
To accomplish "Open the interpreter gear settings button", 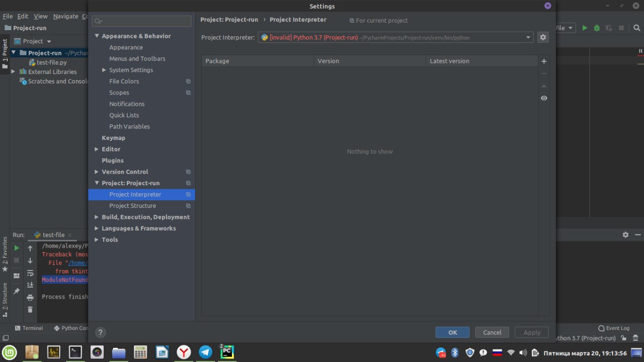I will click(543, 37).
